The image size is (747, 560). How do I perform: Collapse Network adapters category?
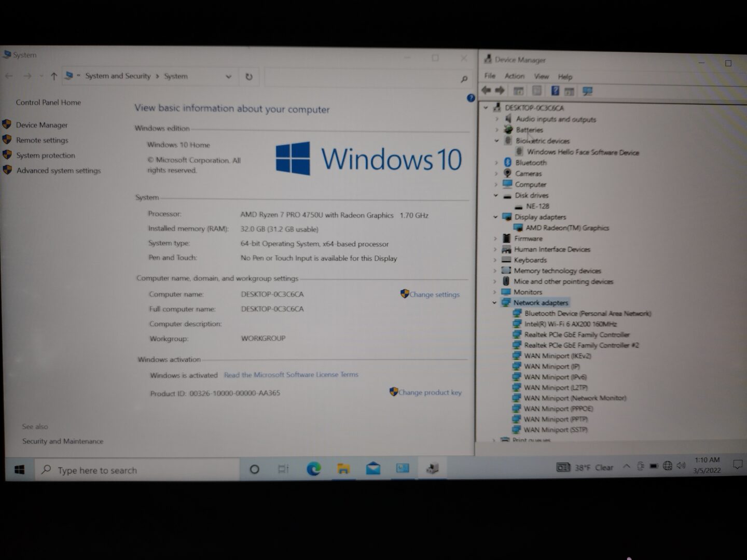[494, 302]
